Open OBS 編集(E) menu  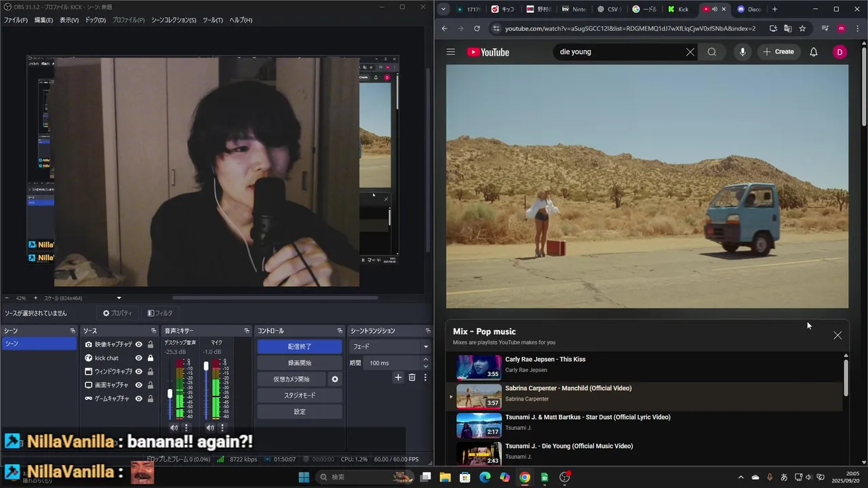click(x=43, y=20)
